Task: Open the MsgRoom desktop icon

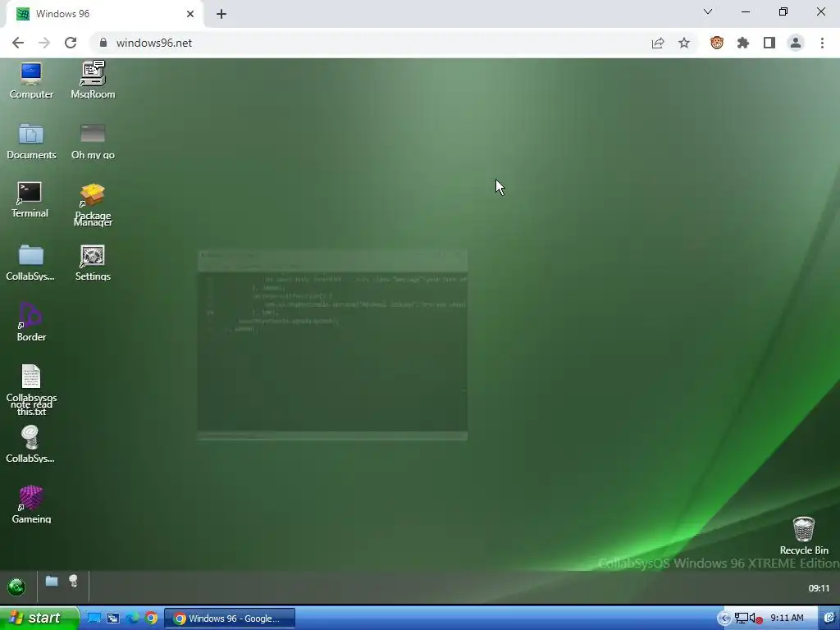Action: coord(93,80)
